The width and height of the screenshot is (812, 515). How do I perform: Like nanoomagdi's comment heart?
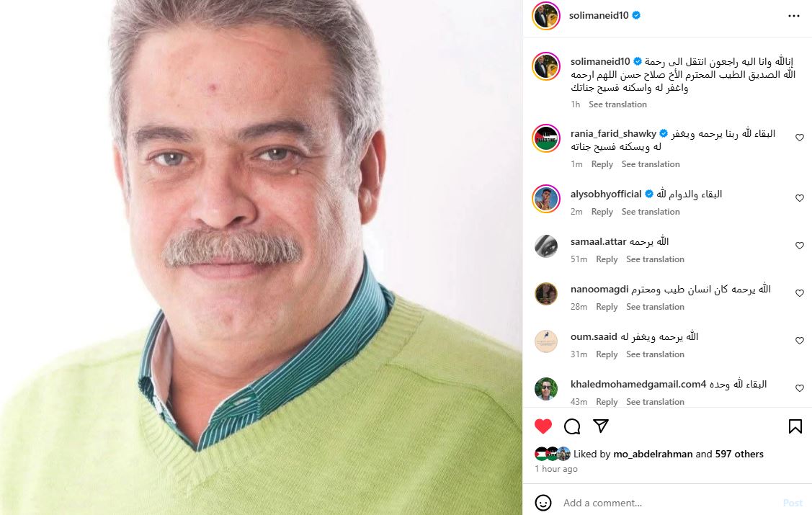tap(800, 293)
